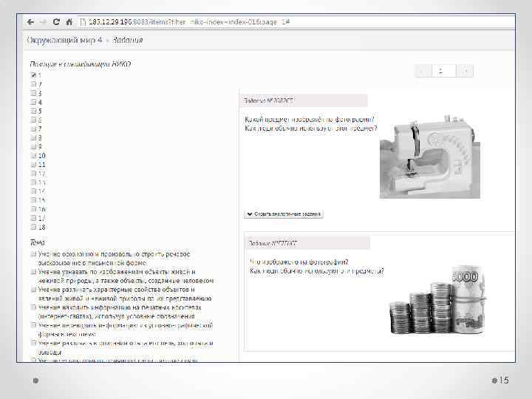Check topic 'Умение находить информацию на печатных носителях'
Image resolution: width=532 pixels, height=399 pixels.
33,307
